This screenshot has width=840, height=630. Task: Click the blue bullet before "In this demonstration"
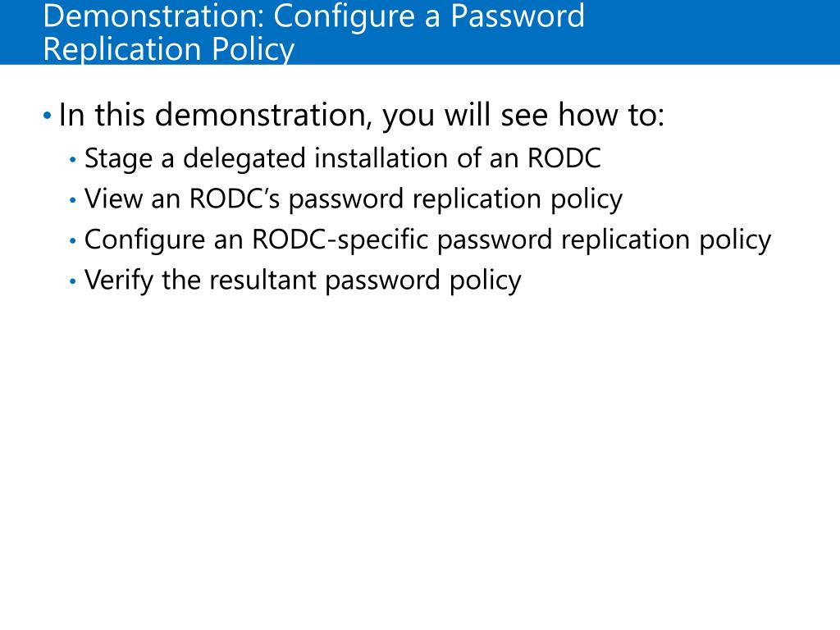coord(47,115)
